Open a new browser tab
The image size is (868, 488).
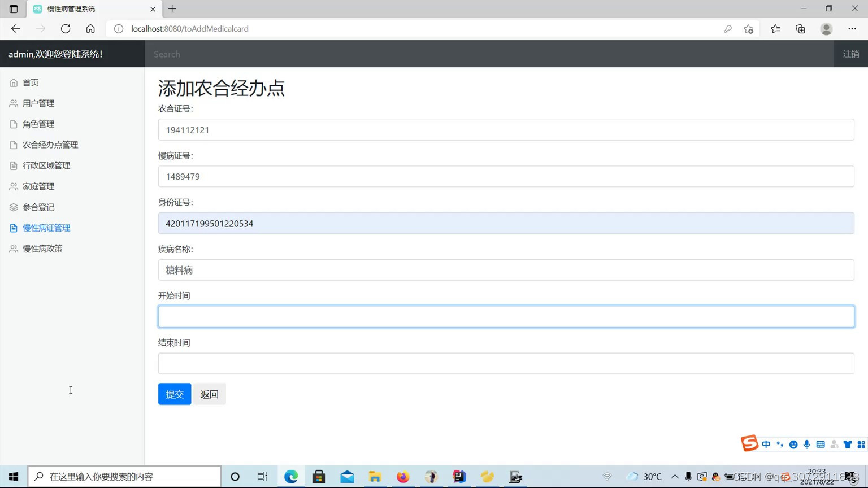(172, 9)
